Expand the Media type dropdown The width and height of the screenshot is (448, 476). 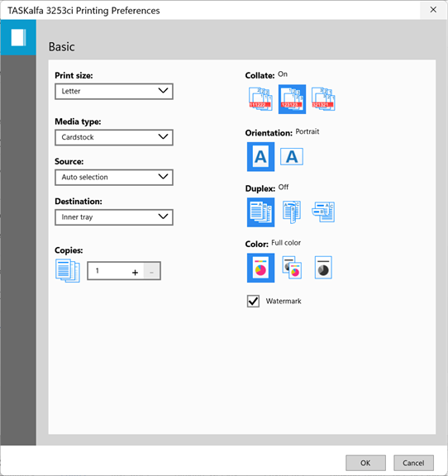(x=114, y=137)
